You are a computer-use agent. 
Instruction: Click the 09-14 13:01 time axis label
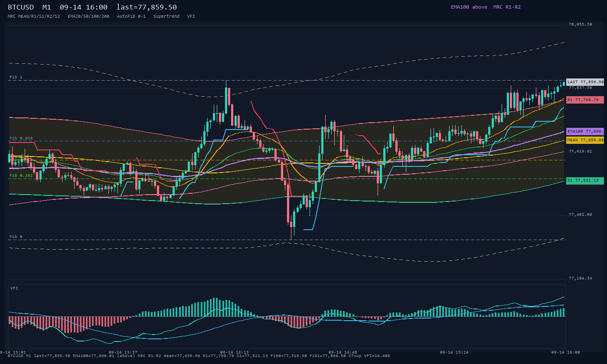(x=13, y=352)
